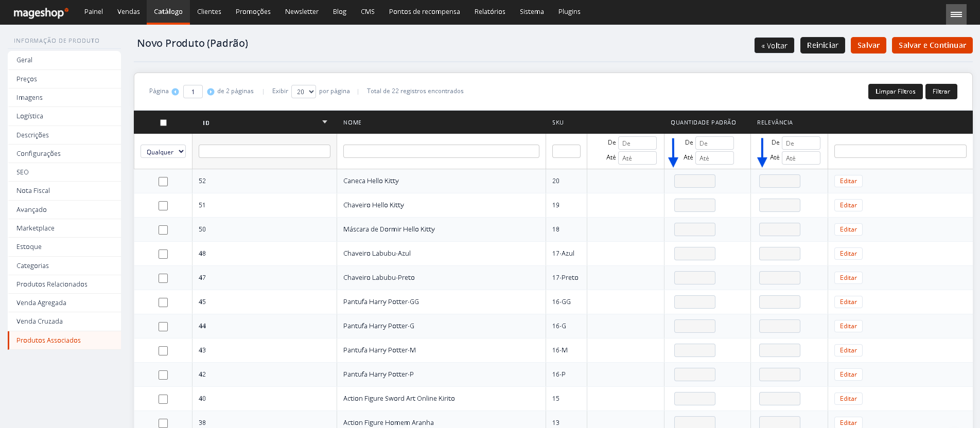Check the Chaveiro Labubu-Azul row checkbox
Viewport: 980px width, 428px height.
(x=163, y=254)
